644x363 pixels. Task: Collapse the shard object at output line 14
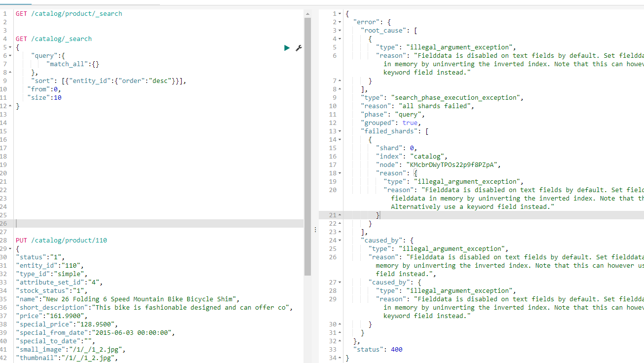tap(340, 140)
